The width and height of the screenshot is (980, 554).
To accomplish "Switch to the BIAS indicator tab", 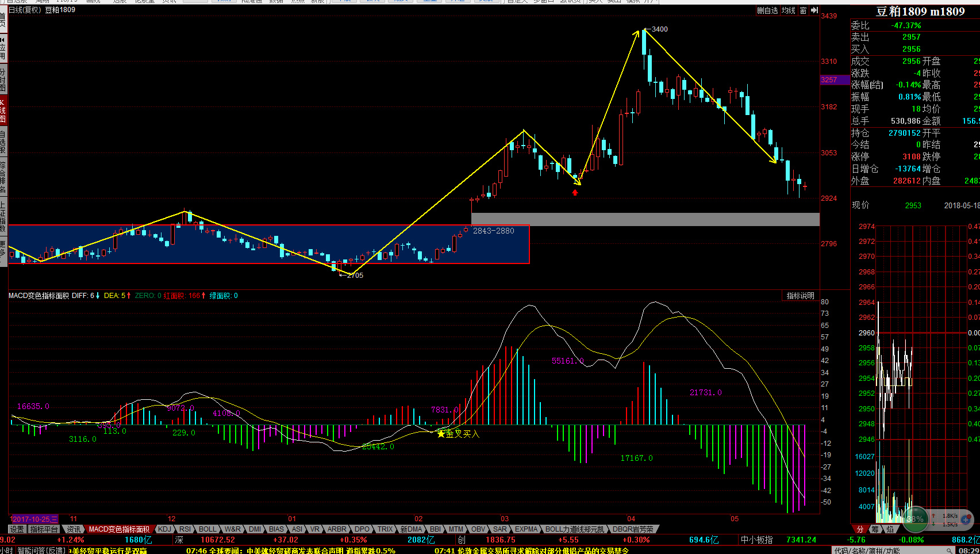I will click(x=276, y=529).
